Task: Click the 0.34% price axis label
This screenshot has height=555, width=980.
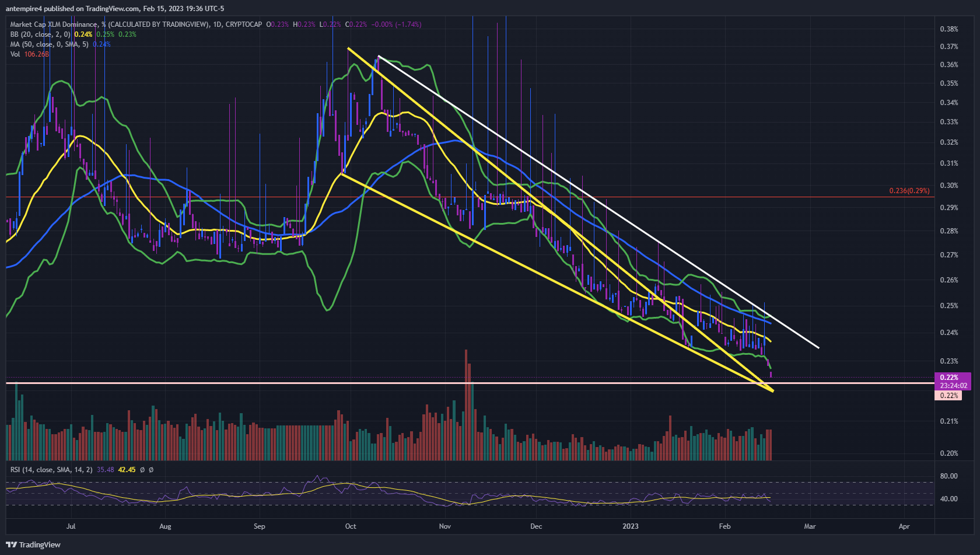Action: [949, 103]
